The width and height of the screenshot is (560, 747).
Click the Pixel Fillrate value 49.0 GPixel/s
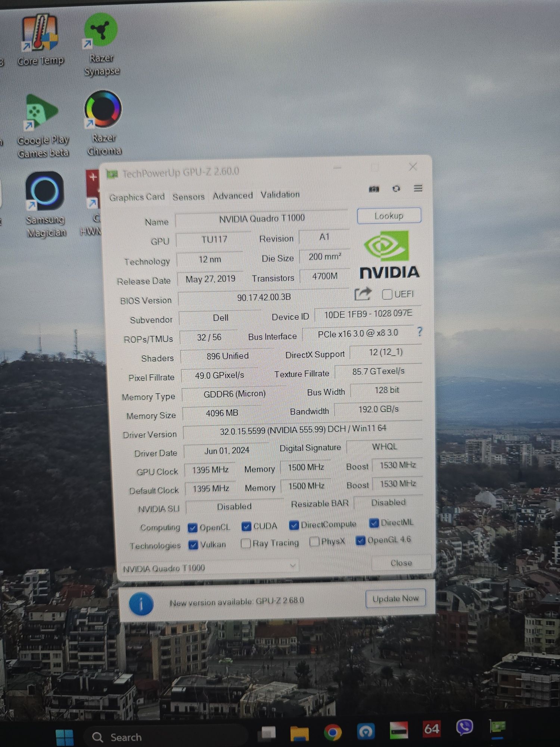219,375
